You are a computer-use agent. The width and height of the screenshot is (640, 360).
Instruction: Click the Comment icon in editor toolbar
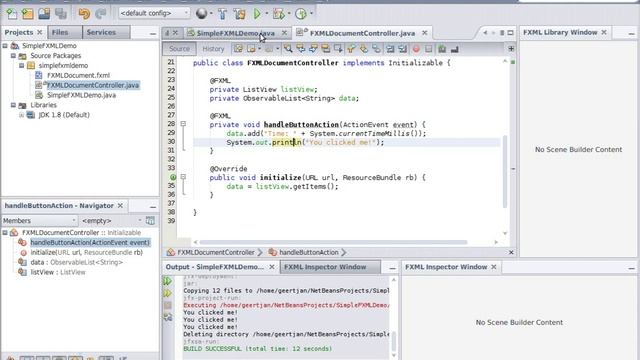442,49
